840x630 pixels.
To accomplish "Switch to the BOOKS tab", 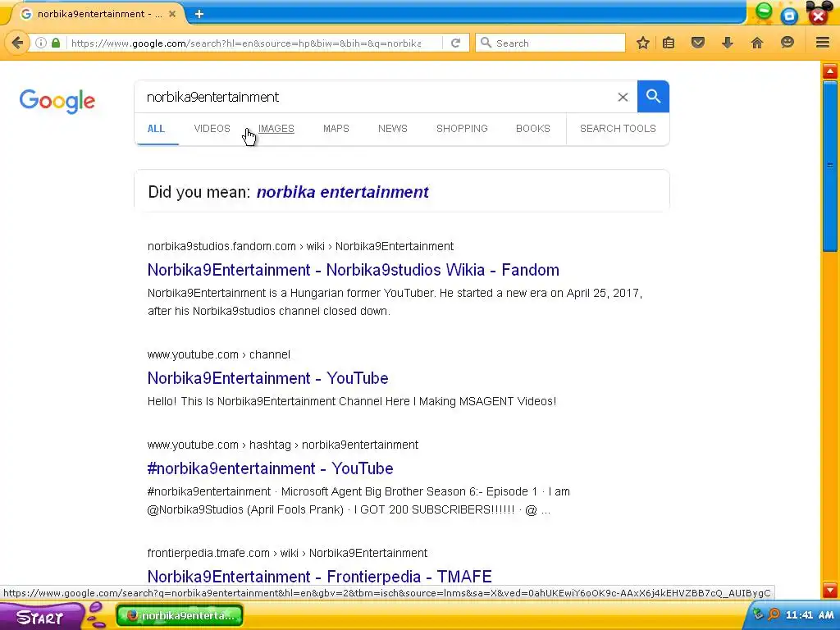I will (533, 129).
